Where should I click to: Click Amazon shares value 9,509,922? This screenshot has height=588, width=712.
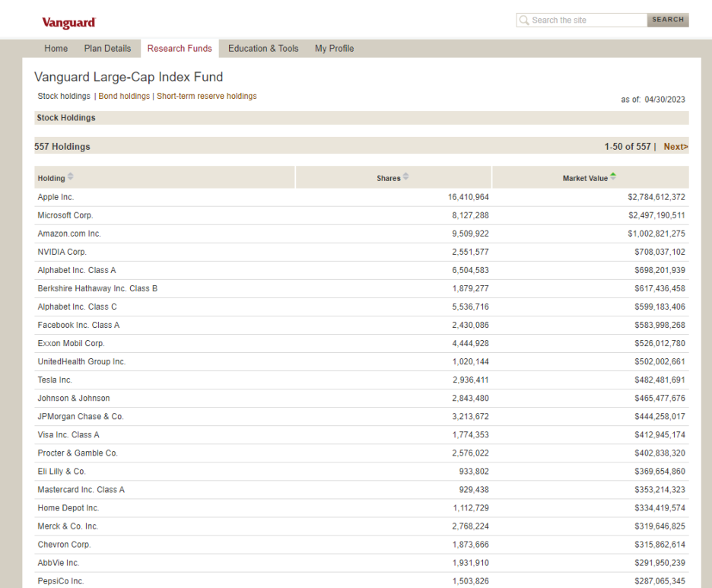pos(470,234)
